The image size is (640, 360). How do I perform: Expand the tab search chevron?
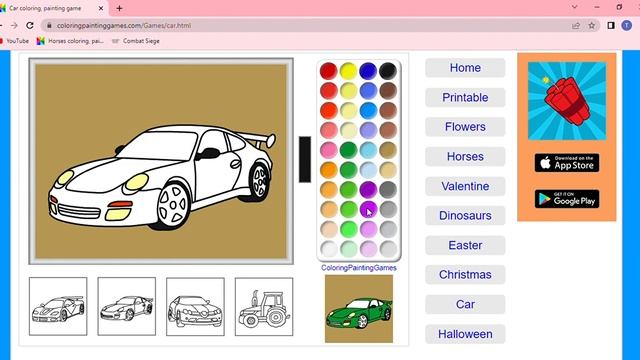click(x=574, y=7)
